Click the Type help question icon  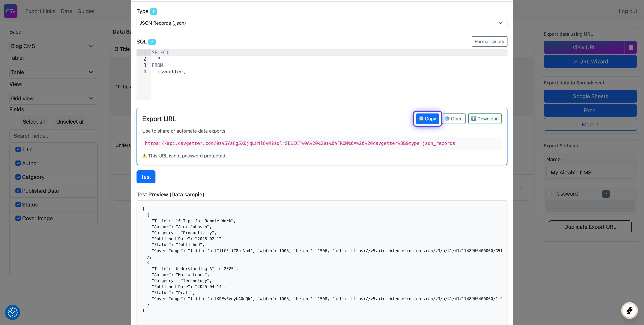(x=153, y=12)
